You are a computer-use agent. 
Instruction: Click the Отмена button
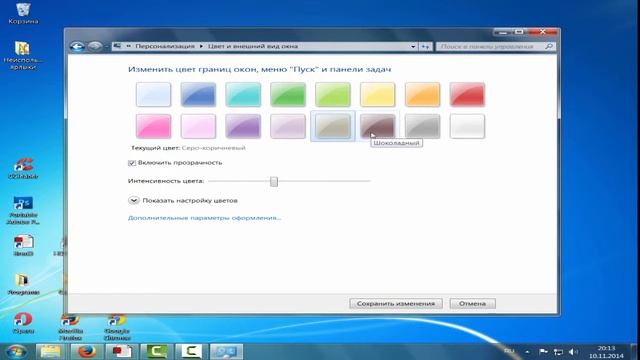tap(473, 304)
